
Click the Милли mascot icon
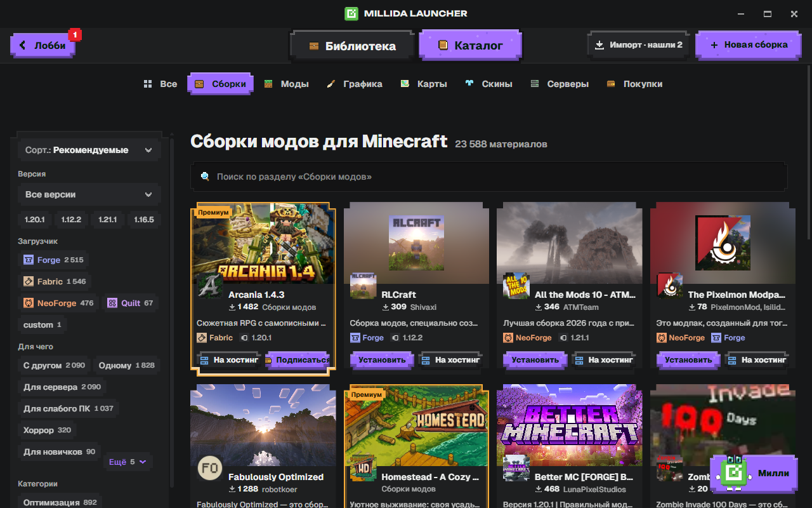pos(735,472)
